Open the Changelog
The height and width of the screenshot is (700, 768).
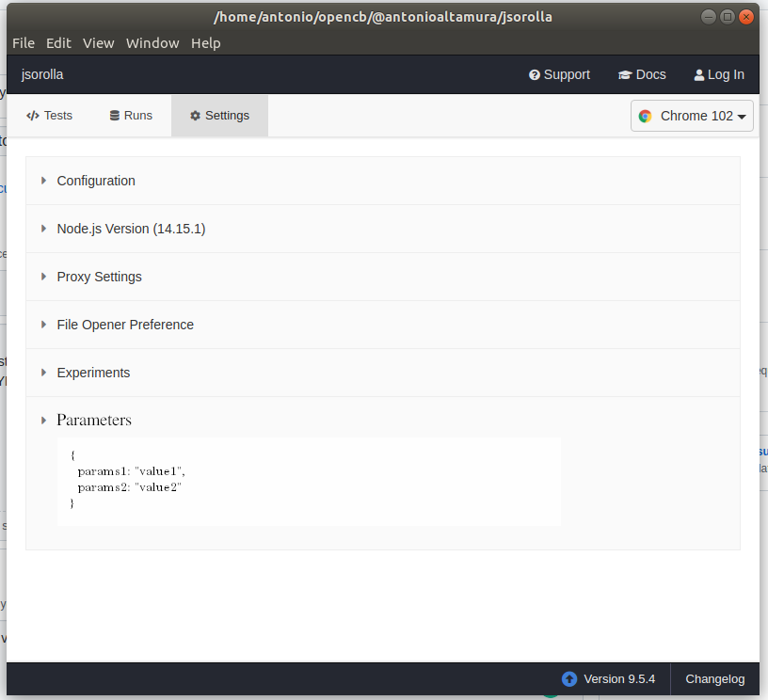coord(714,678)
